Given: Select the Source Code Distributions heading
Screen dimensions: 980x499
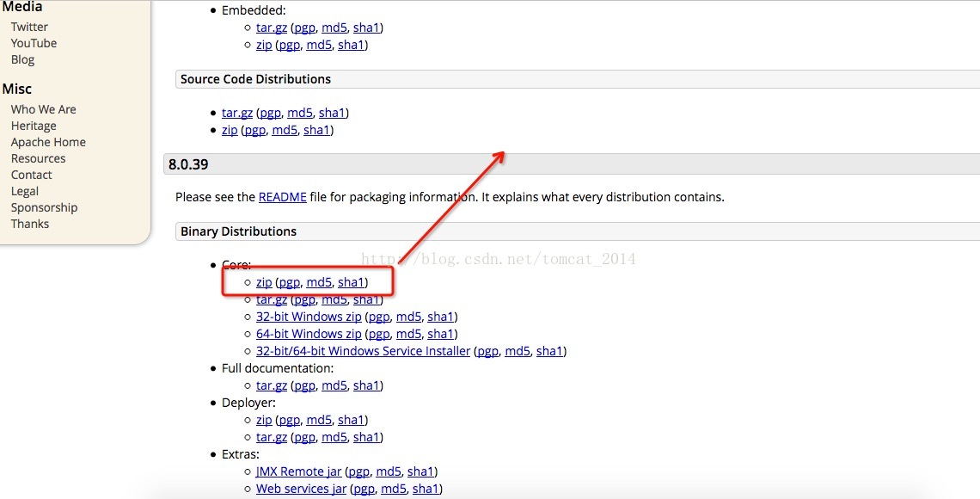Looking at the screenshot, I should click(x=255, y=79).
